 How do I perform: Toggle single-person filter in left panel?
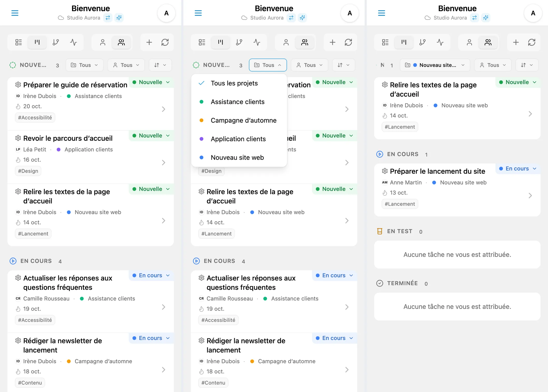[x=103, y=42]
